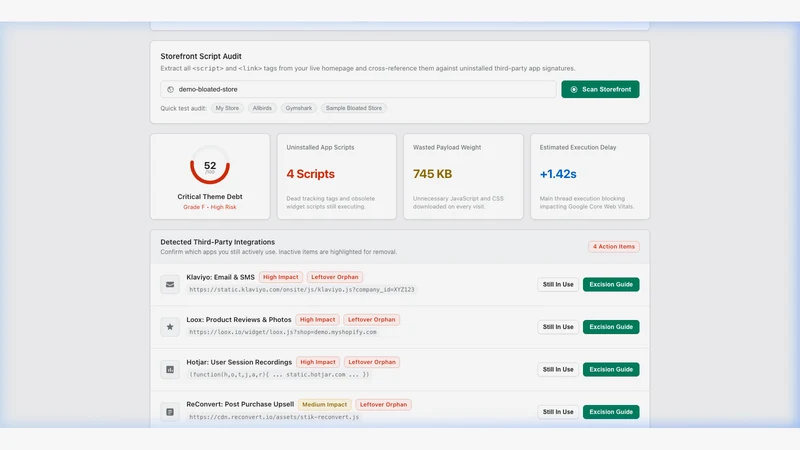Open Excision Guide for Hotjar
Image resolution: width=800 pixels, height=450 pixels.
611,369
